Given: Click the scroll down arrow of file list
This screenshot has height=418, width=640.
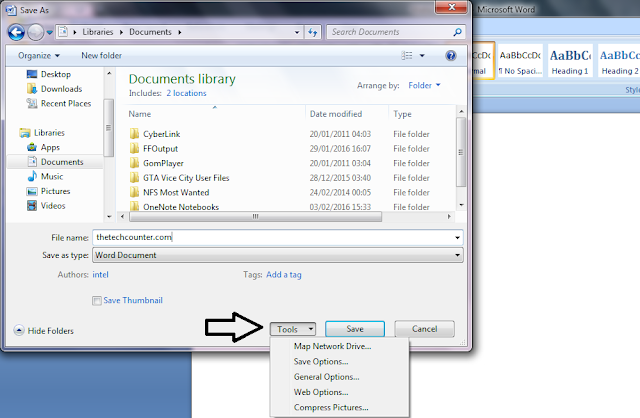Looking at the screenshot, I should pyautogui.click(x=461, y=205).
